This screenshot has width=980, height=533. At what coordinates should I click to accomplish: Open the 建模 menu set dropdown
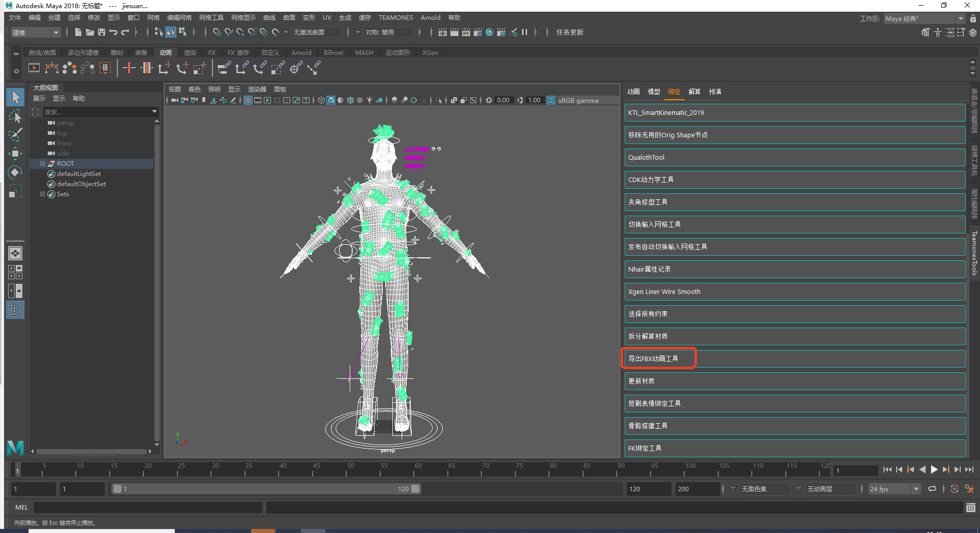click(36, 33)
